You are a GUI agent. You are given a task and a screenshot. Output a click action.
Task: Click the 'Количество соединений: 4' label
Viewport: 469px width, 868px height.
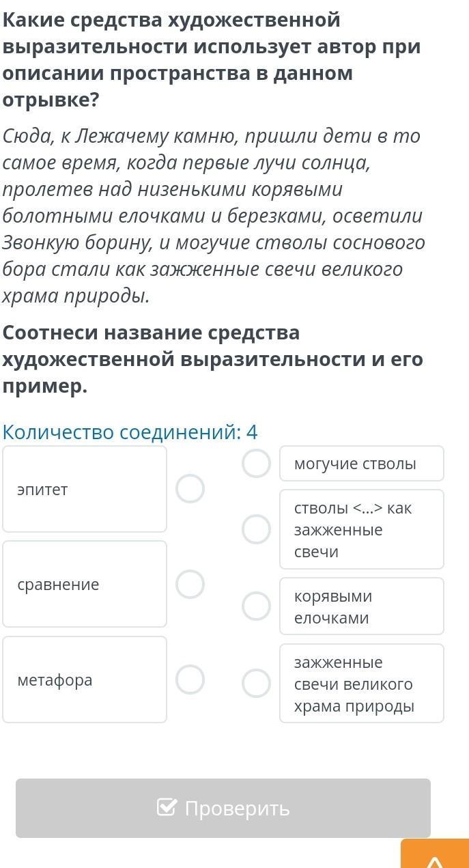130,432
